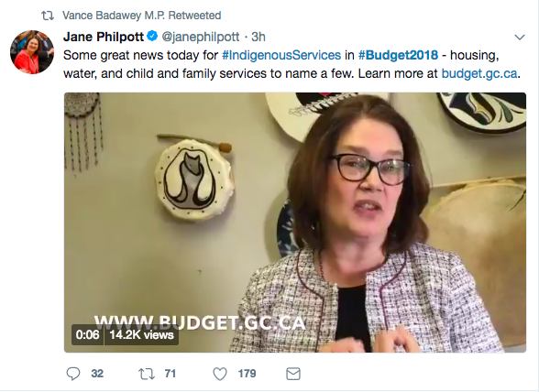Click the 14.2K views counter
539x392 pixels.
[141, 334]
